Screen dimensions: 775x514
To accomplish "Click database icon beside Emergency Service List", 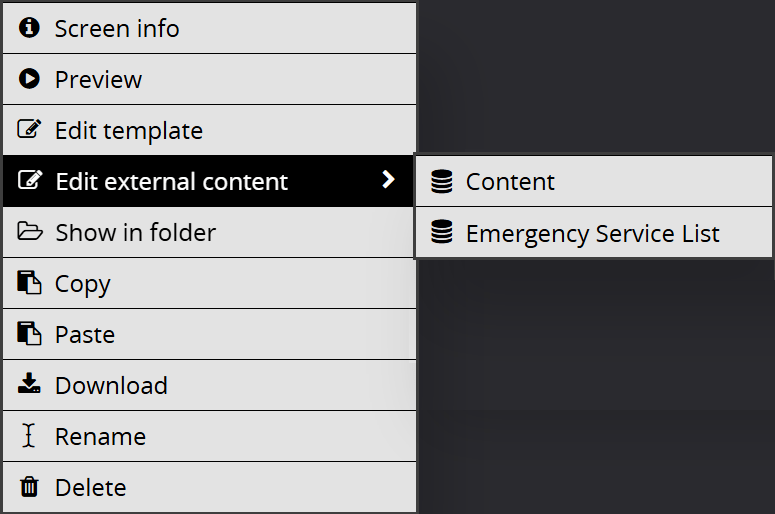I will pyautogui.click(x=441, y=232).
